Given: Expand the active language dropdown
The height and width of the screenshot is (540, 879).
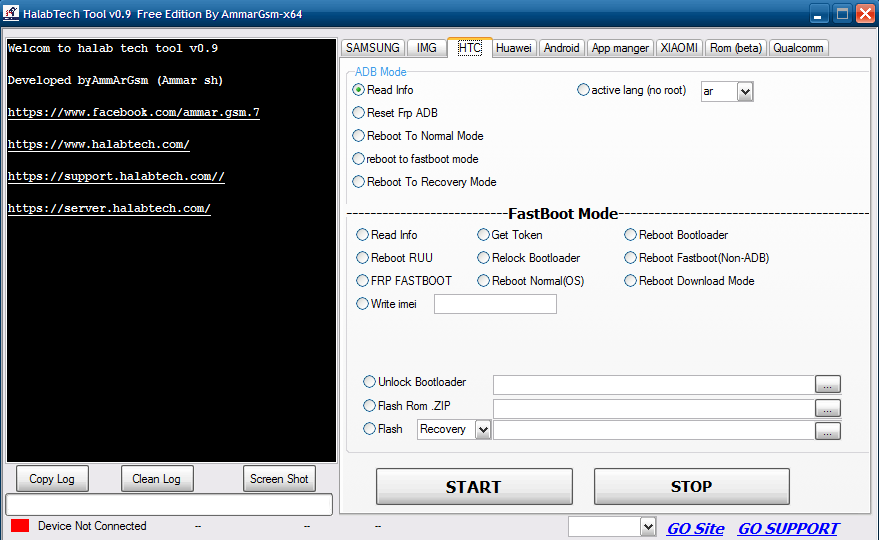Looking at the screenshot, I should pos(744,92).
